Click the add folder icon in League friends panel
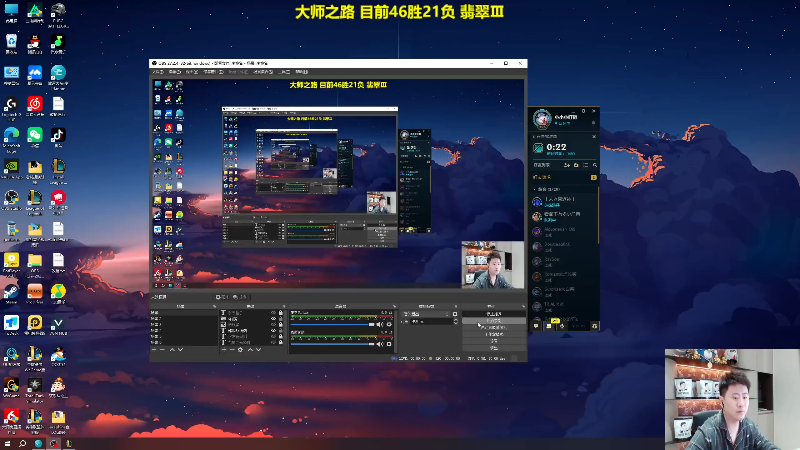 pyautogui.click(x=576, y=165)
